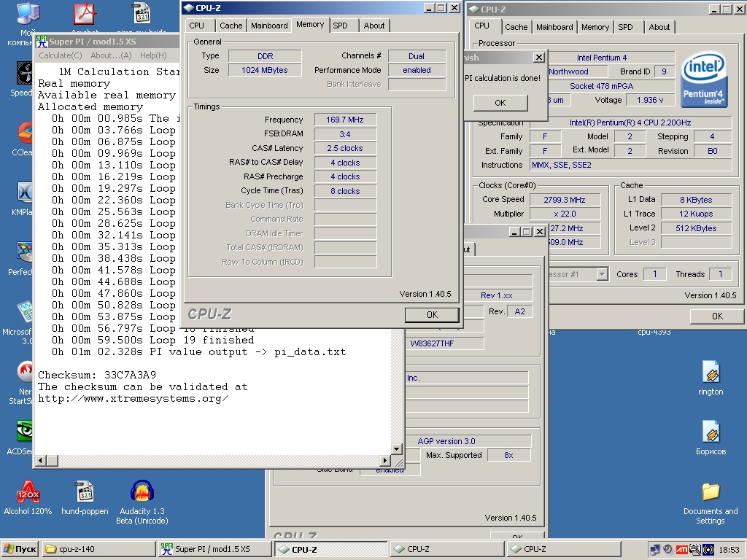
Task: Click Checksum: 33C7A3A9 text in Super PI
Action: 97,375
